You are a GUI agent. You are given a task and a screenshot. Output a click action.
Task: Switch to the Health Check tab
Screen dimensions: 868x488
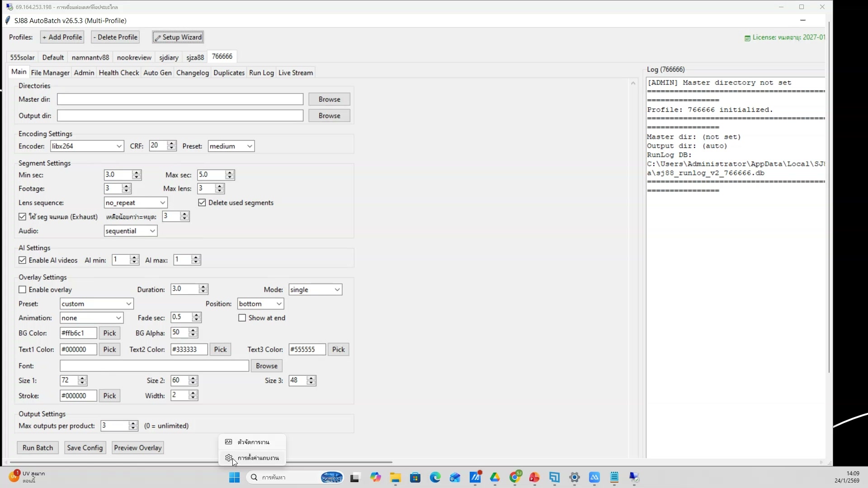click(119, 73)
